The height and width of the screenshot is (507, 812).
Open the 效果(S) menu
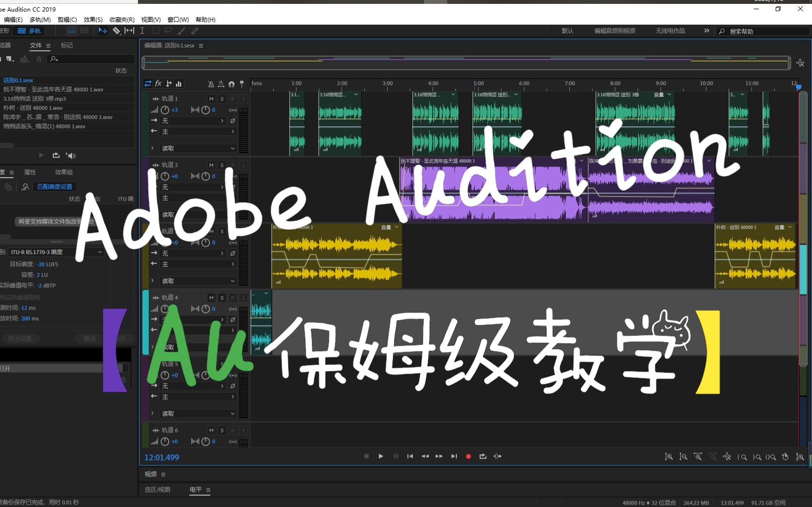(x=93, y=19)
